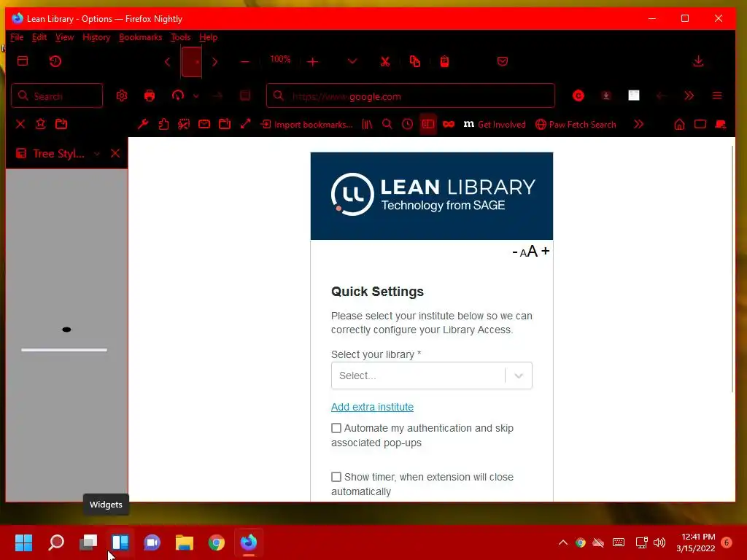Image resolution: width=747 pixels, height=560 pixels.
Task: Show more toolbar tools overflow chevrons
Action: [689, 96]
